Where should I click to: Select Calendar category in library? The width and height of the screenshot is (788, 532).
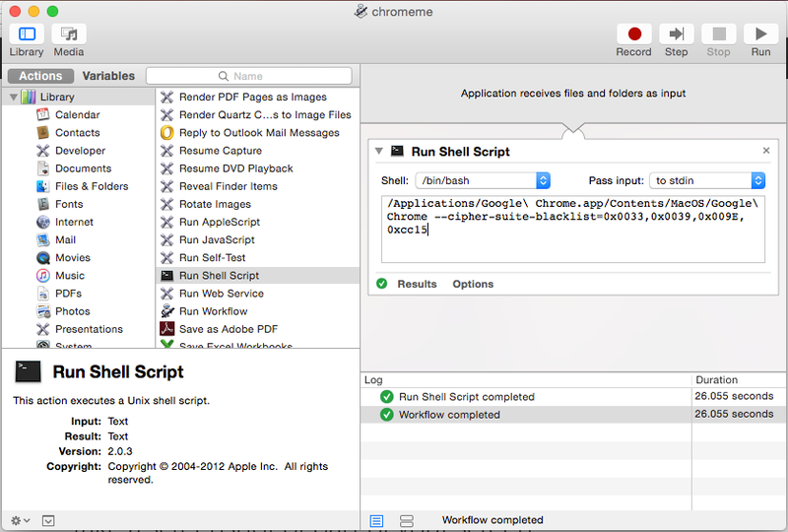[x=78, y=114]
